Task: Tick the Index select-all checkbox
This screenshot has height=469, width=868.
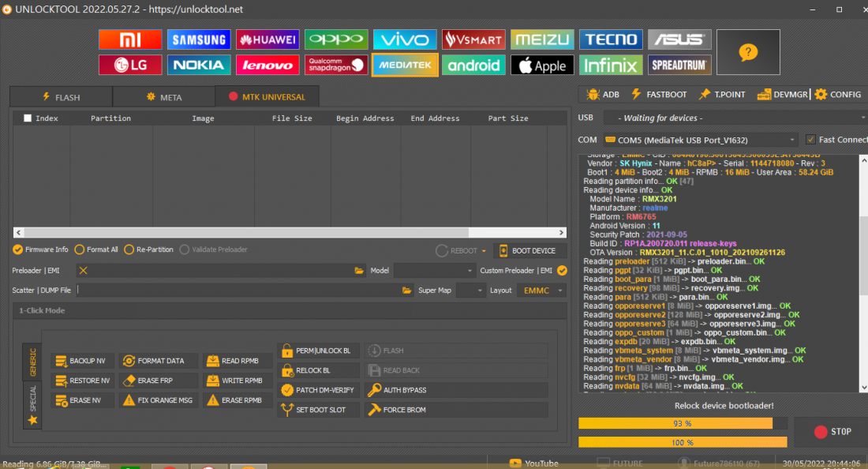Action: 28,118
